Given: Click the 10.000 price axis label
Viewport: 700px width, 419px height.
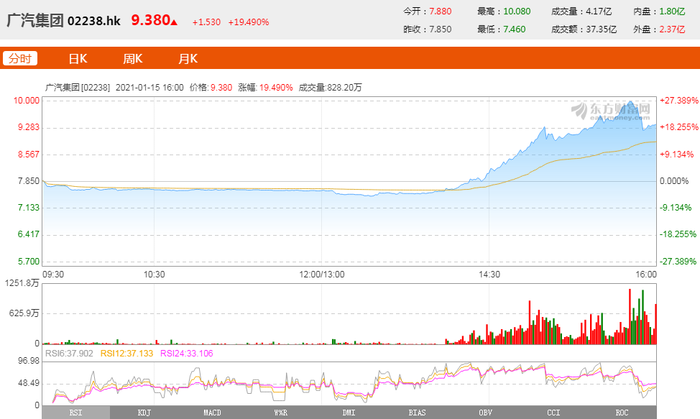Looking at the screenshot, I should point(26,100).
